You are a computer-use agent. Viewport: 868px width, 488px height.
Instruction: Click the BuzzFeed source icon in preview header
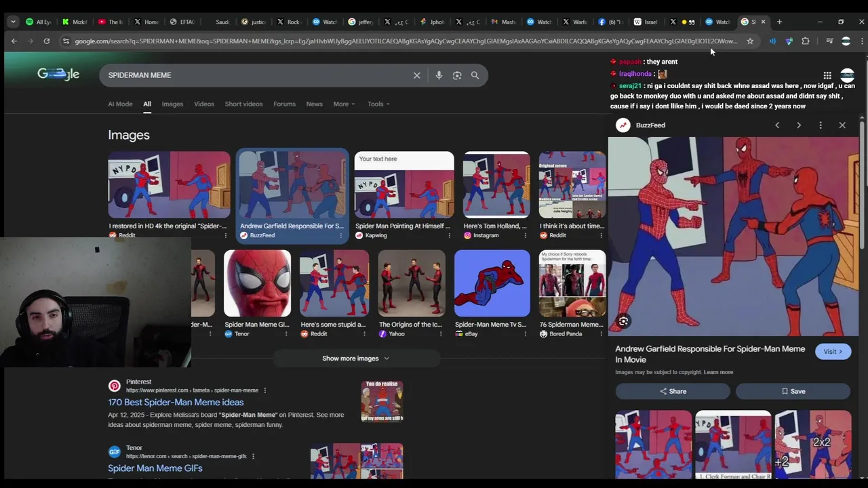[623, 125]
